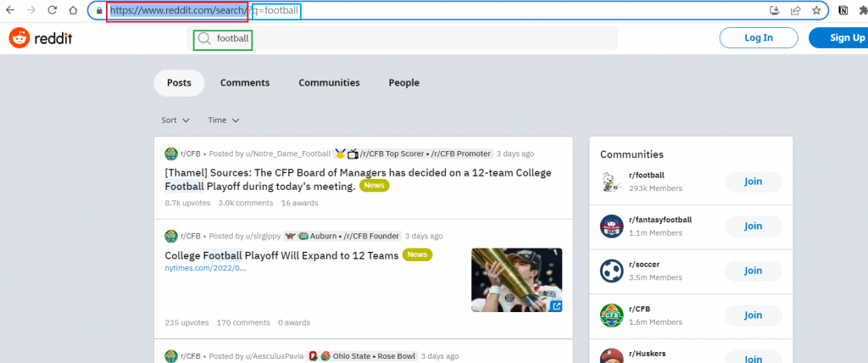The image size is (868, 363).
Task: Join the r/Huskers community
Action: (x=753, y=356)
